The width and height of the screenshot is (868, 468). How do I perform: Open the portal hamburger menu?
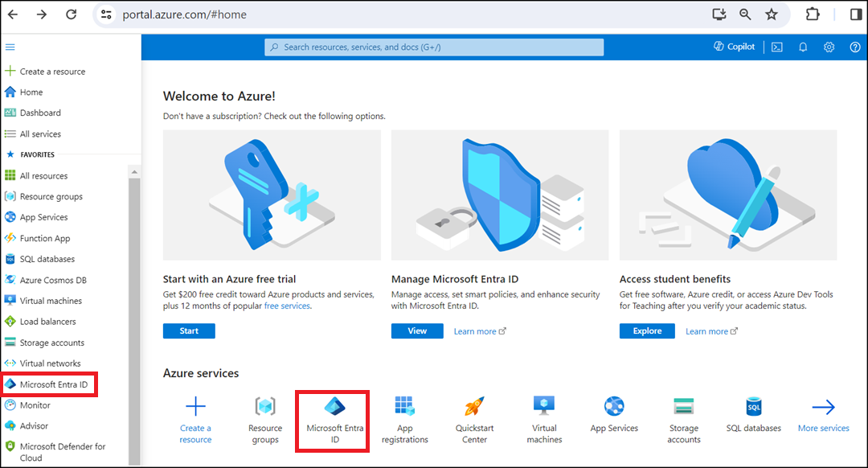click(x=10, y=47)
